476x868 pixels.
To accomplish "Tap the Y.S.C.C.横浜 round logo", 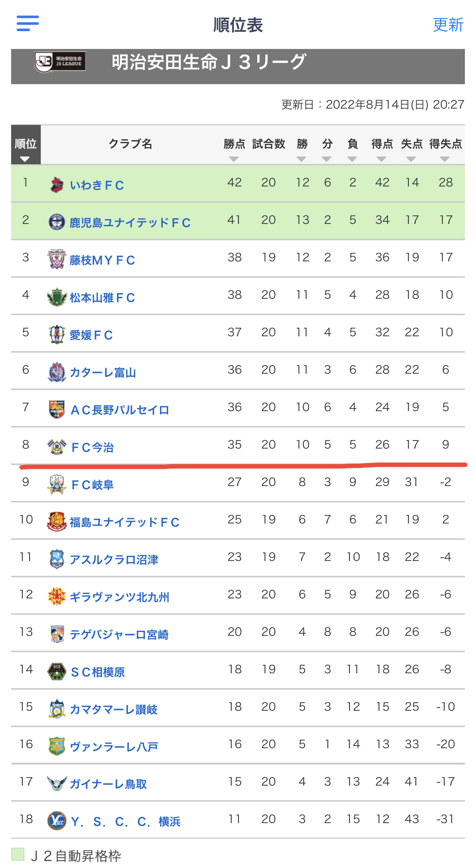I will click(57, 821).
